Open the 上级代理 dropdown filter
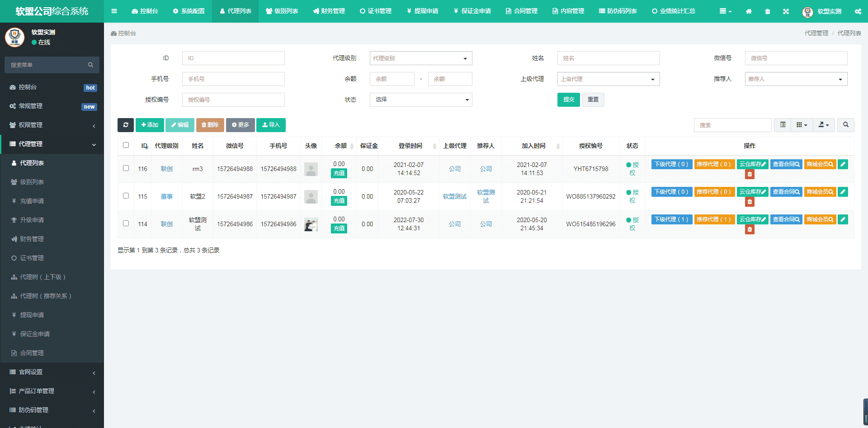The height and width of the screenshot is (428, 868). point(608,79)
